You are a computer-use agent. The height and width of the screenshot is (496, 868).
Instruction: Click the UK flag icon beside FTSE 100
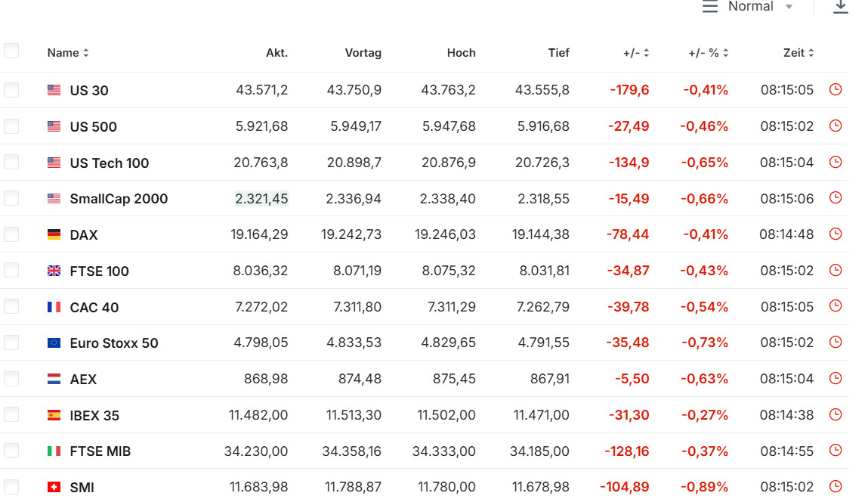pyautogui.click(x=54, y=271)
